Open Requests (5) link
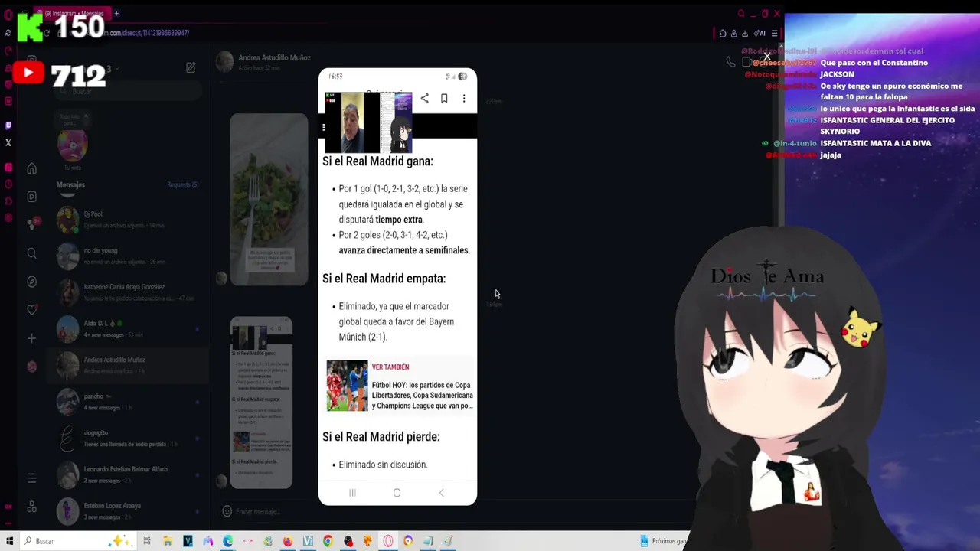Image resolution: width=980 pixels, height=551 pixels. point(182,184)
